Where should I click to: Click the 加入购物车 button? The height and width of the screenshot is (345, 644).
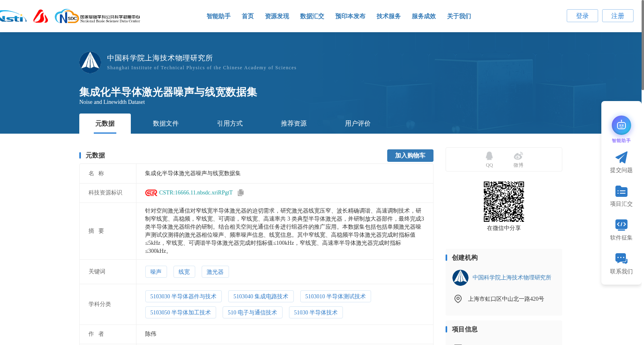[x=410, y=155]
